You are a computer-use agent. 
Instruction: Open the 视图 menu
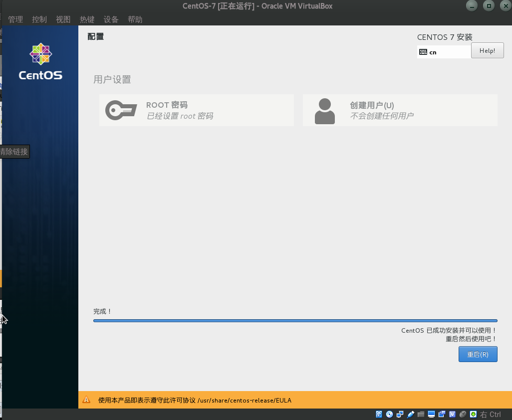pos(63,19)
